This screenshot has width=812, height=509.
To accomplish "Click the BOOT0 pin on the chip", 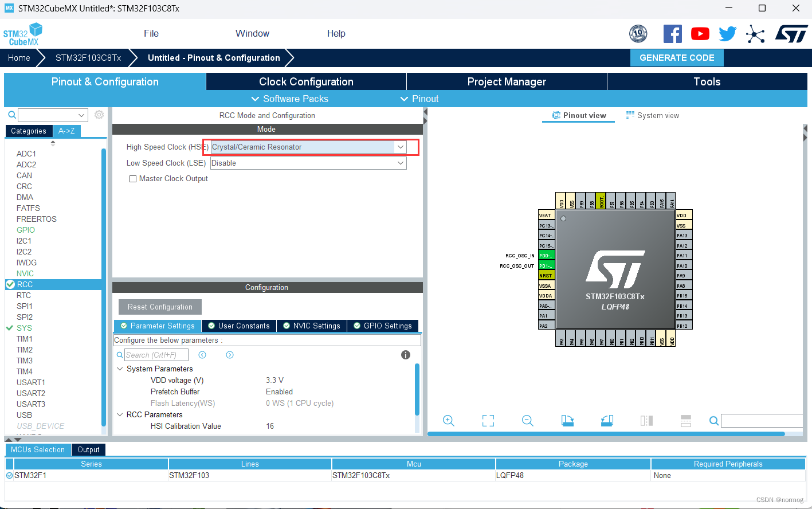I will (x=602, y=201).
